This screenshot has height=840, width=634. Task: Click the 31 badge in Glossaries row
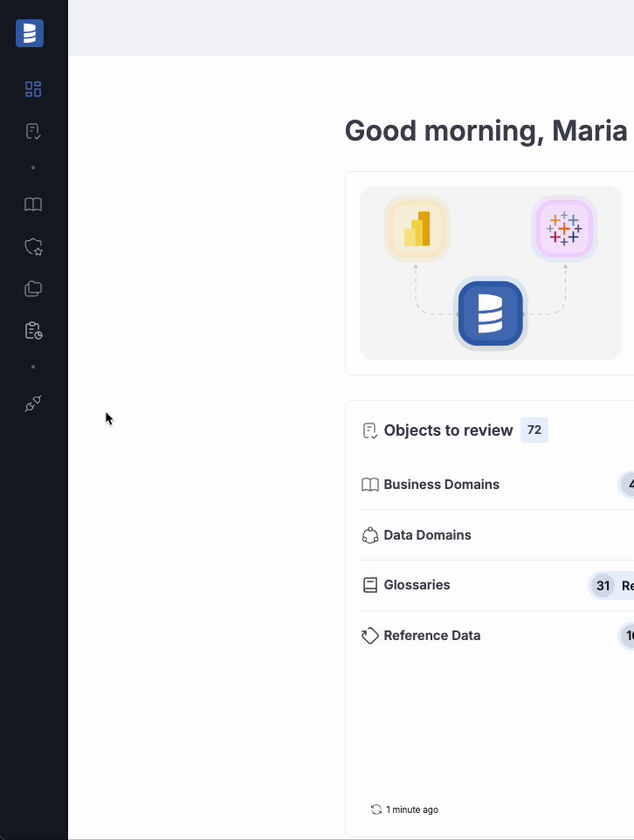click(x=603, y=586)
